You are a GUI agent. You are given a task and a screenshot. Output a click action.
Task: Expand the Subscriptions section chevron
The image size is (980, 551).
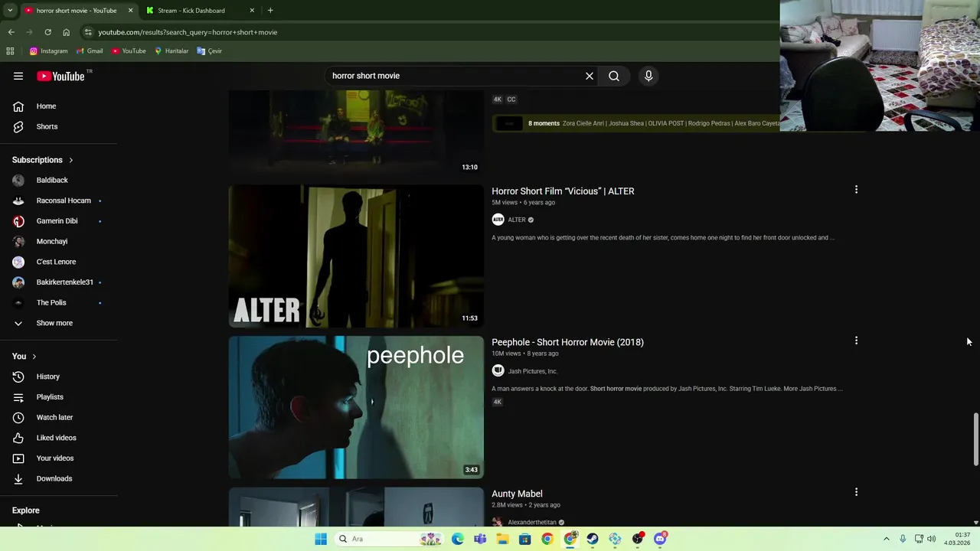[x=71, y=160]
